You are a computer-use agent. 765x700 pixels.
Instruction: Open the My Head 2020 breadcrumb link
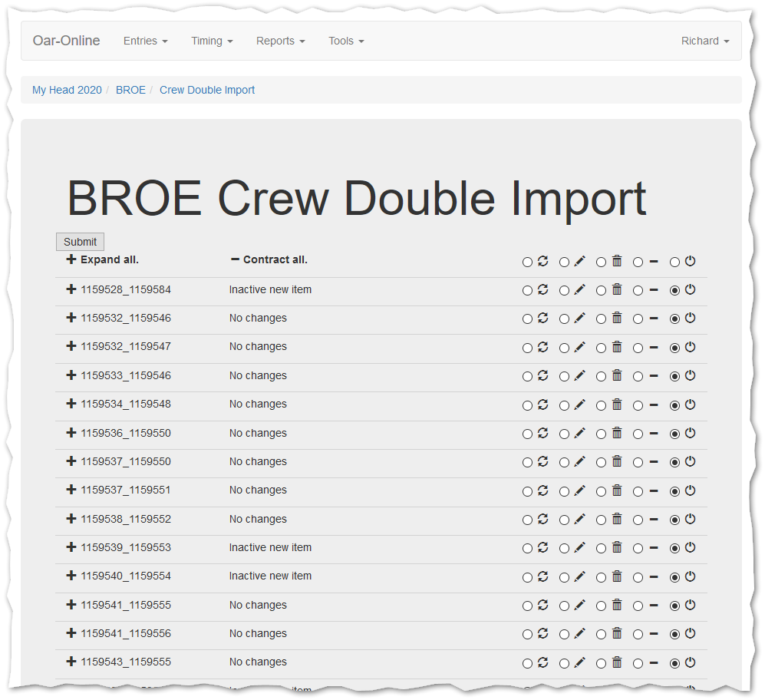pos(67,90)
